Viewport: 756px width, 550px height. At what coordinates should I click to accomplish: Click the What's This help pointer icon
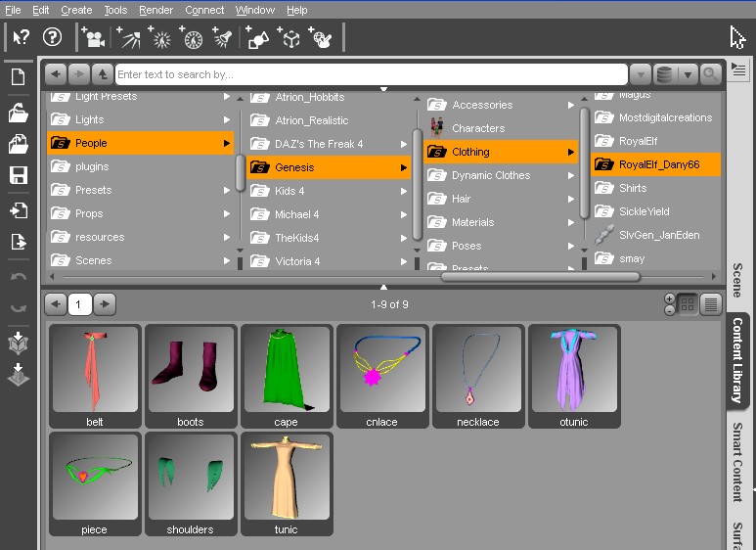point(21,37)
